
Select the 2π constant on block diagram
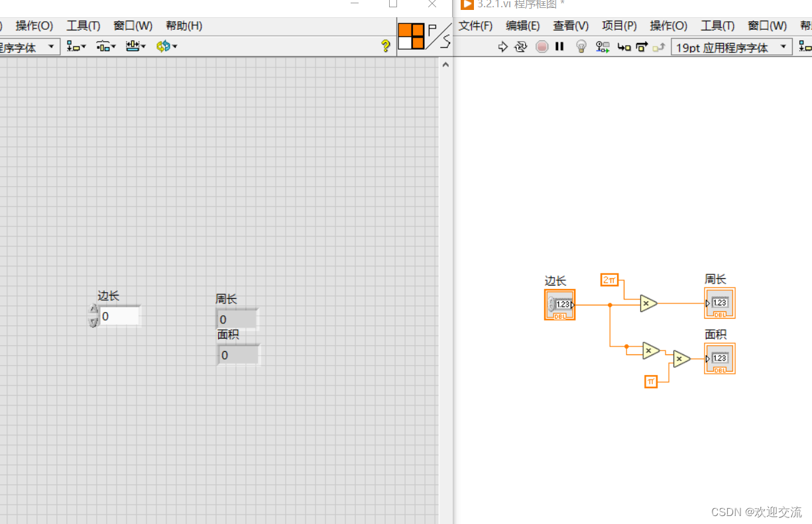pos(609,280)
